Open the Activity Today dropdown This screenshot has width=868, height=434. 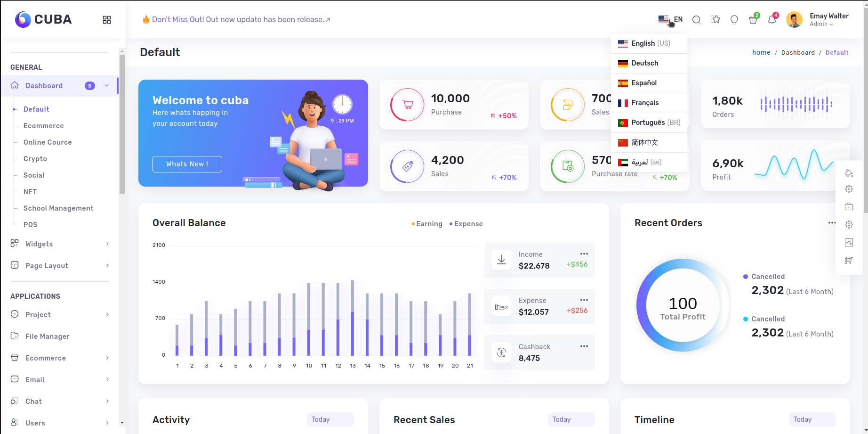point(330,419)
